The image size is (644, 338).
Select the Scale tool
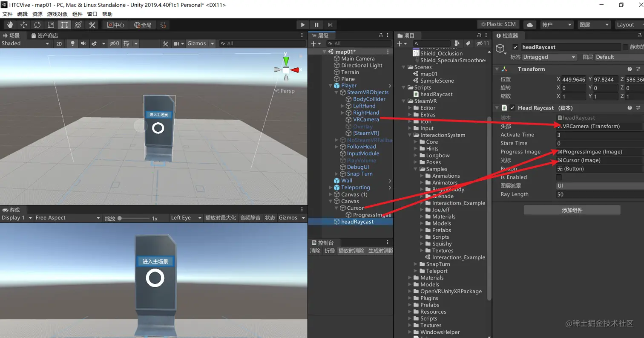coord(51,25)
